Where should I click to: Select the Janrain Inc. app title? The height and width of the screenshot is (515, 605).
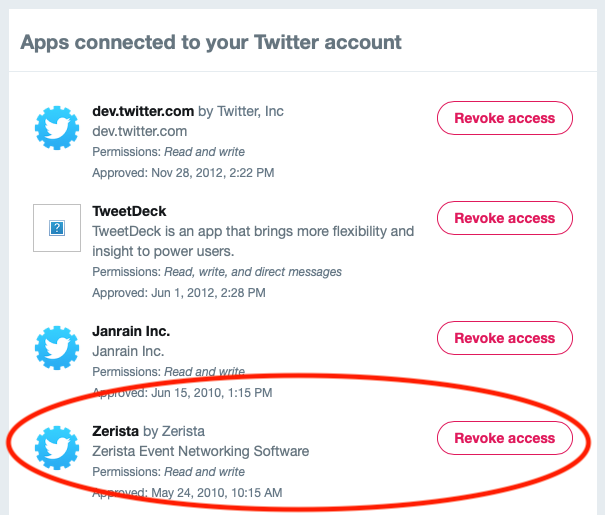pos(131,331)
